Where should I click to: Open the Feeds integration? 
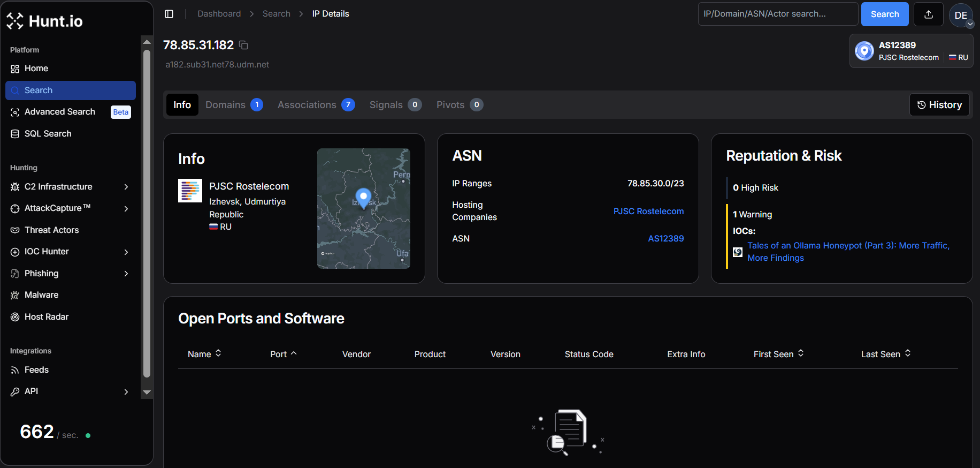(x=36, y=370)
